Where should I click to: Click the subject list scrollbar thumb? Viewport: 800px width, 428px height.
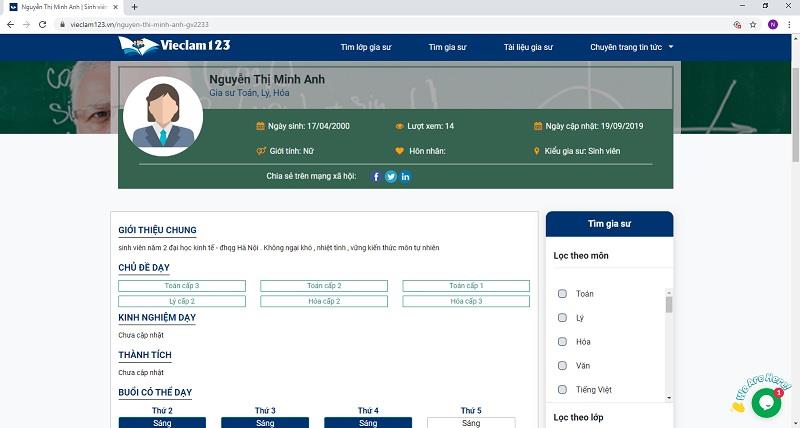pos(669,305)
